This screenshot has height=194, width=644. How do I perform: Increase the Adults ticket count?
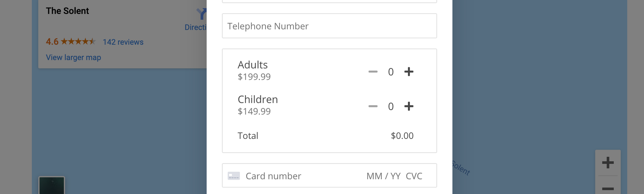409,72
